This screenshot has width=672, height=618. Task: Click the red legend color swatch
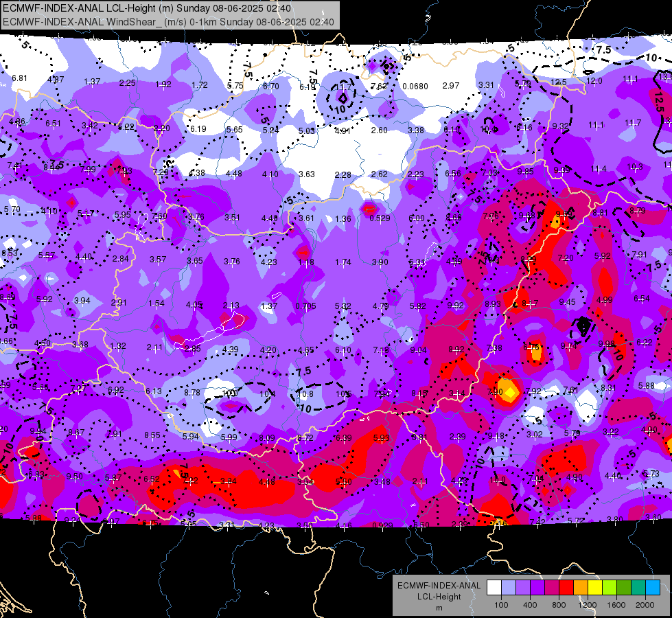(566, 588)
